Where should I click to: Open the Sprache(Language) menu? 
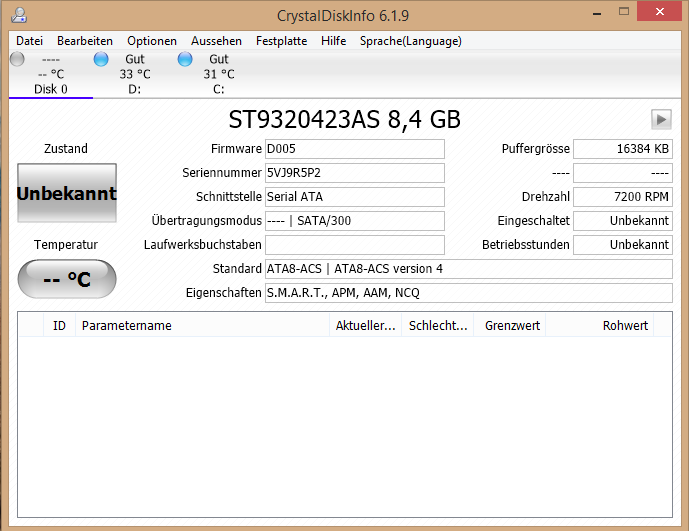click(411, 41)
